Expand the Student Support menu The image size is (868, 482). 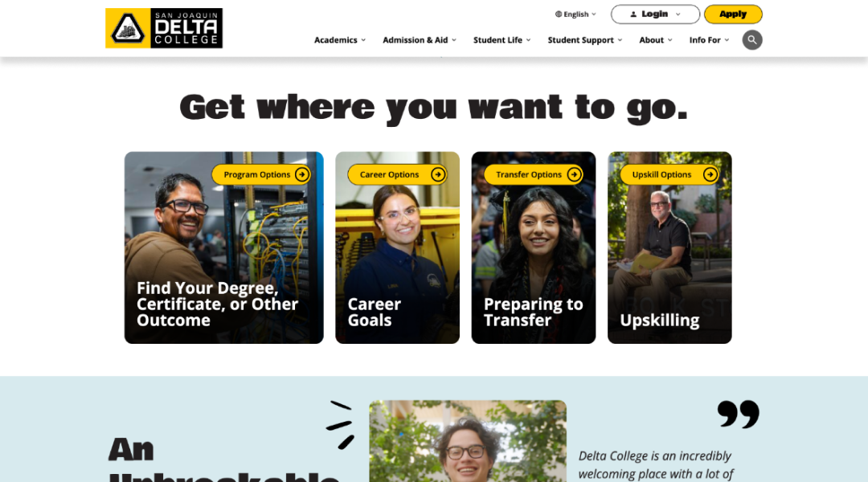pyautogui.click(x=585, y=40)
